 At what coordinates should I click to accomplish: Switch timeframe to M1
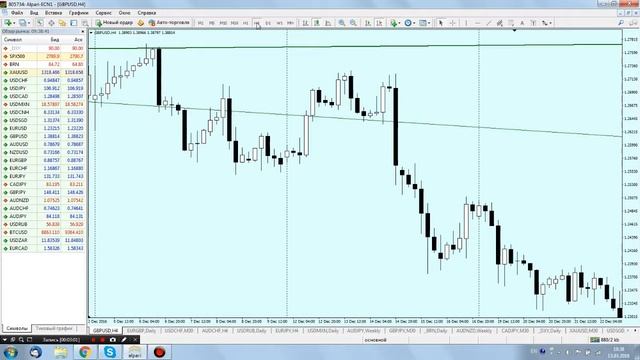[200, 23]
